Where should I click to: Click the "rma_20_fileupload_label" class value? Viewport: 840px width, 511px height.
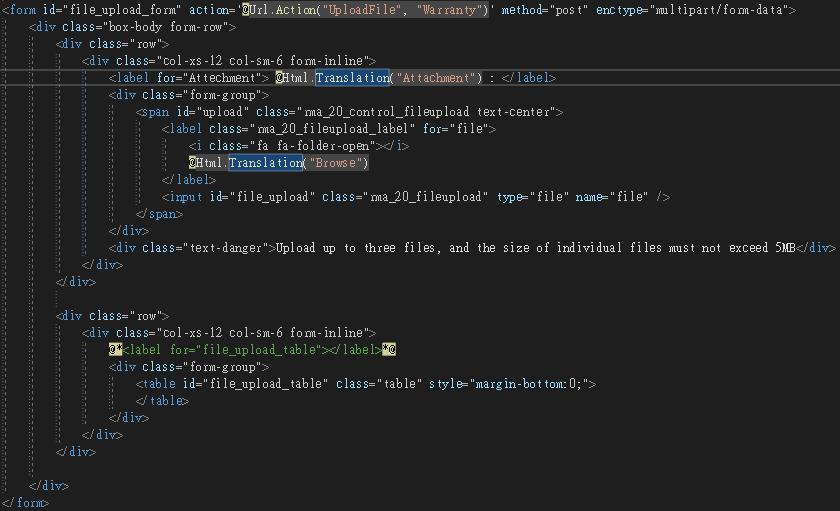click(x=333, y=129)
